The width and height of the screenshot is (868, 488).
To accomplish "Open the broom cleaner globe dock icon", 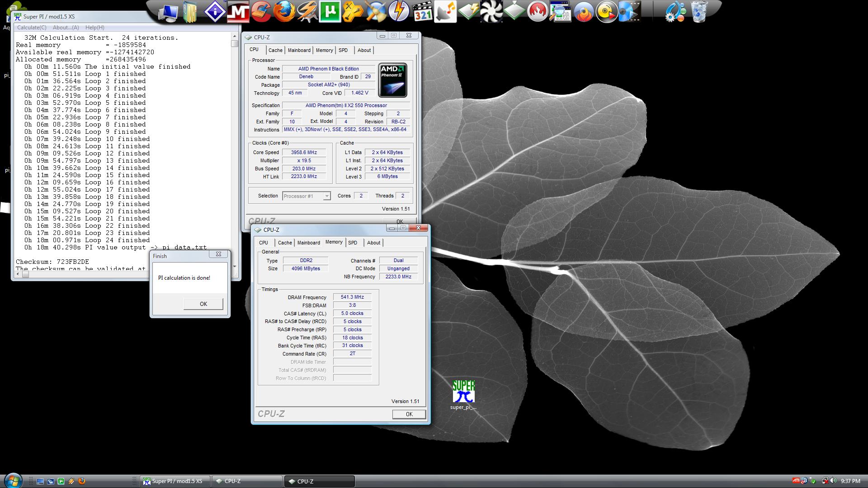I will [x=376, y=12].
